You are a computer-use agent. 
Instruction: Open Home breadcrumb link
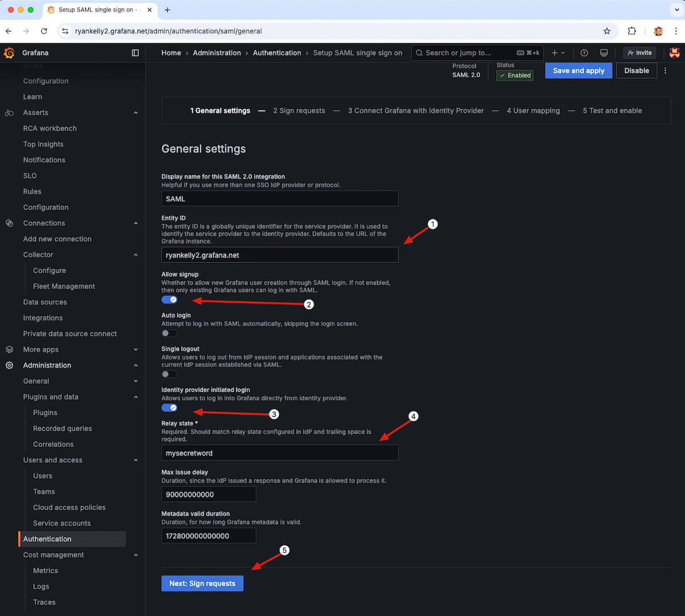click(x=171, y=52)
